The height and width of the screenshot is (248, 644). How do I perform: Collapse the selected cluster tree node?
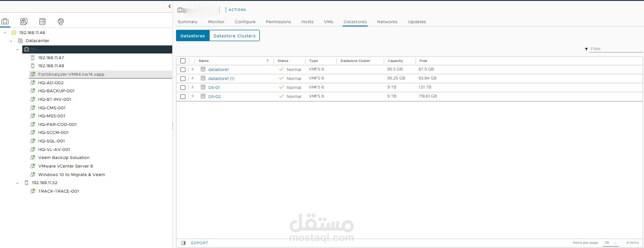tap(18, 49)
